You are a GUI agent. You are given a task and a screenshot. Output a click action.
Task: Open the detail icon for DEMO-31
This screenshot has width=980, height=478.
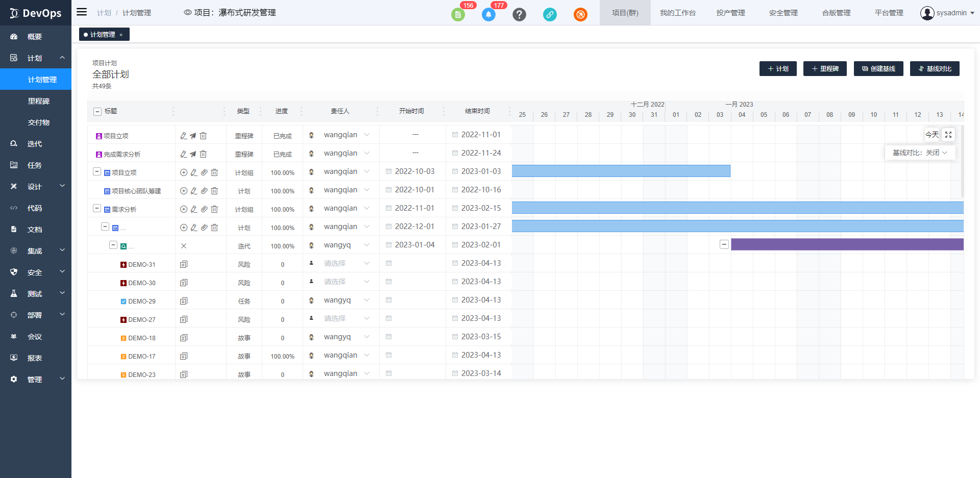point(184,264)
